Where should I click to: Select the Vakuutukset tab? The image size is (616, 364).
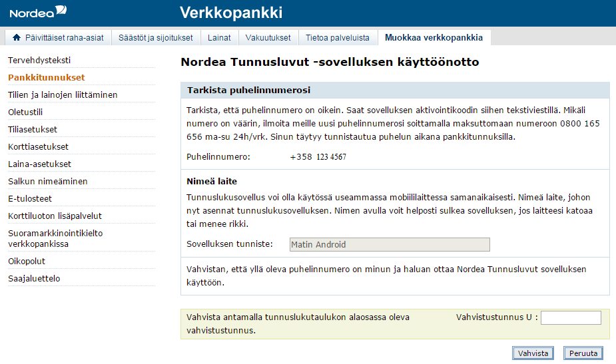tap(268, 38)
